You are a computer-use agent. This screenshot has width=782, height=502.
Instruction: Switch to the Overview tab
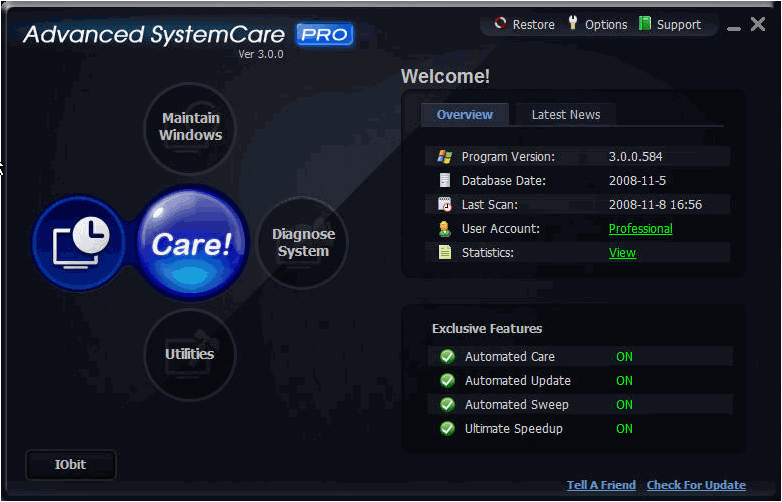[x=465, y=115]
